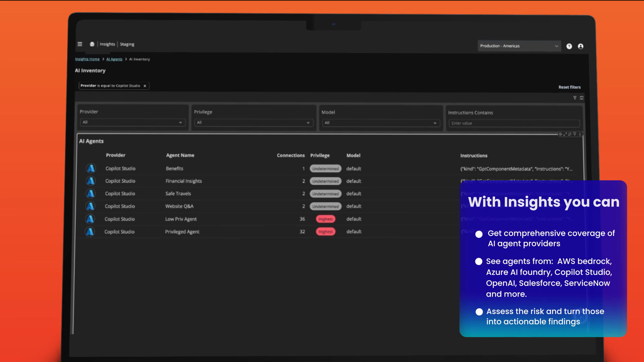Viewport: 644px width, 362px height.
Task: Remove the Provider equals Copilot Studio filter
Action: [x=145, y=86]
